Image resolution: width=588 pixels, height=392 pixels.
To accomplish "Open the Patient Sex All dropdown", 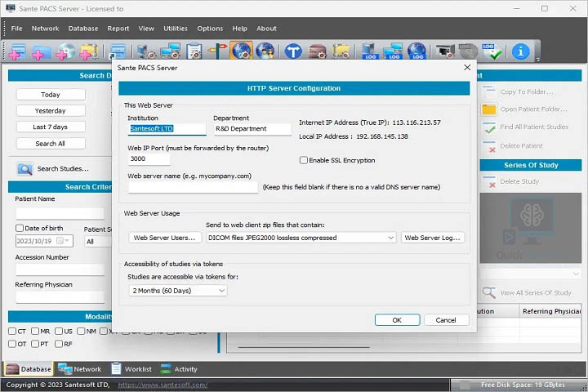I will click(98, 242).
